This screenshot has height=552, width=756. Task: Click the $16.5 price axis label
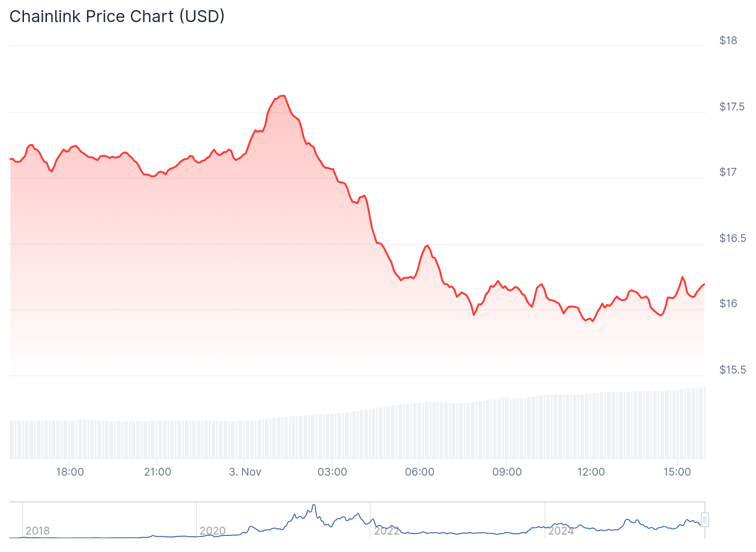point(733,238)
